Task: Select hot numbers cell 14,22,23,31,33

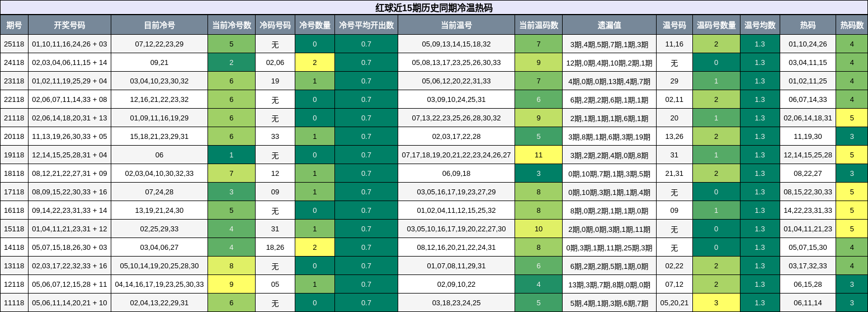Action: coord(808,210)
